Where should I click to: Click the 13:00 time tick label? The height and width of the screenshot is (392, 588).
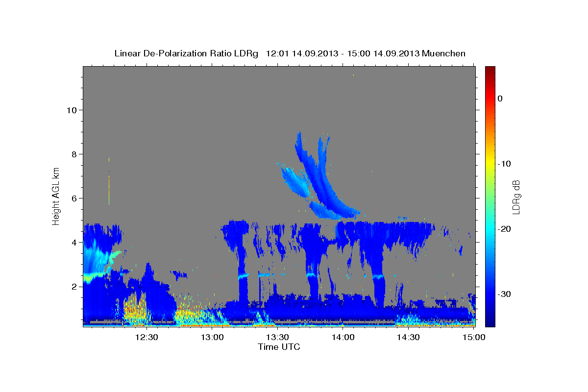click(x=212, y=337)
